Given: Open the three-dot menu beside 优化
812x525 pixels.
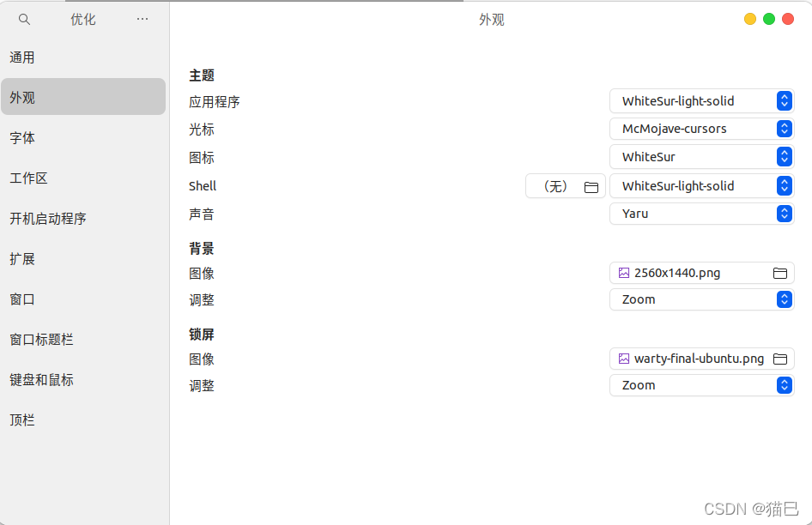Looking at the screenshot, I should click(142, 19).
